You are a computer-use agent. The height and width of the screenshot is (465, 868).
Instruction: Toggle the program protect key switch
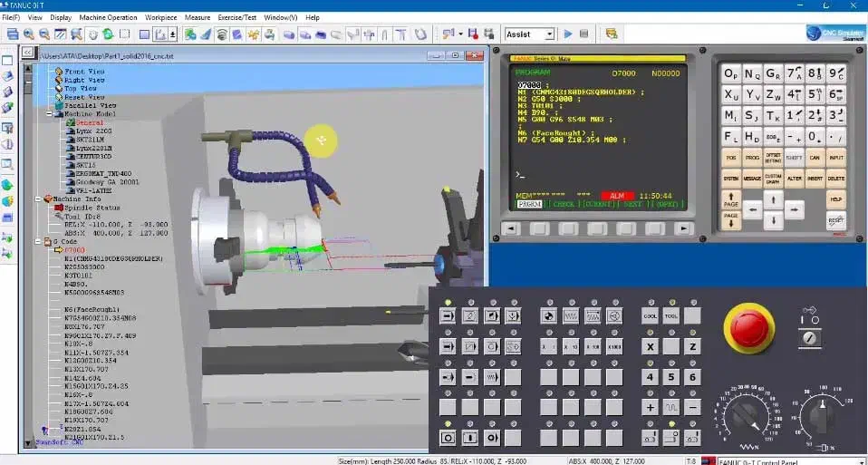click(811, 337)
